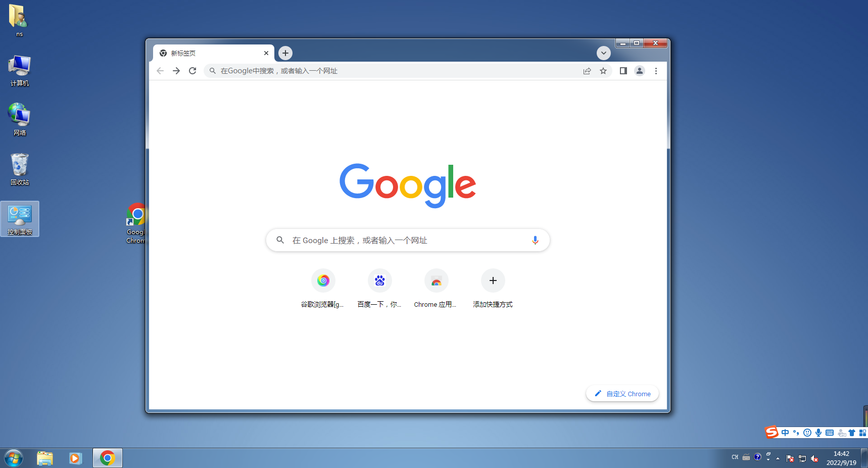Click the muted volume tray icon
The width and height of the screenshot is (868, 468).
point(814,458)
